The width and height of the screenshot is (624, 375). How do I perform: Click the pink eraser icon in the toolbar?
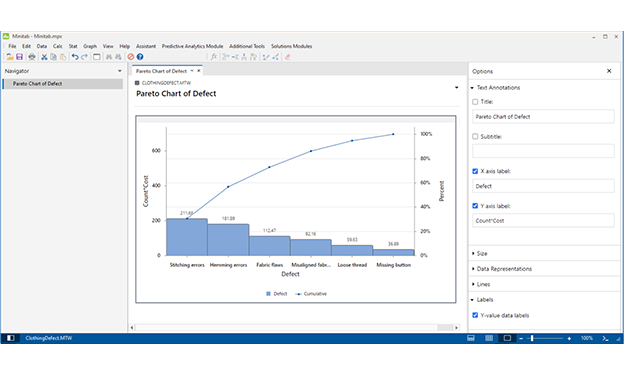pyautogui.click(x=287, y=57)
